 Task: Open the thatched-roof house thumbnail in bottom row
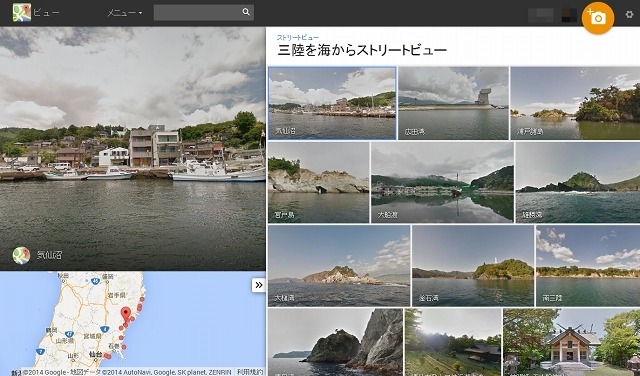pyautogui.click(x=453, y=342)
